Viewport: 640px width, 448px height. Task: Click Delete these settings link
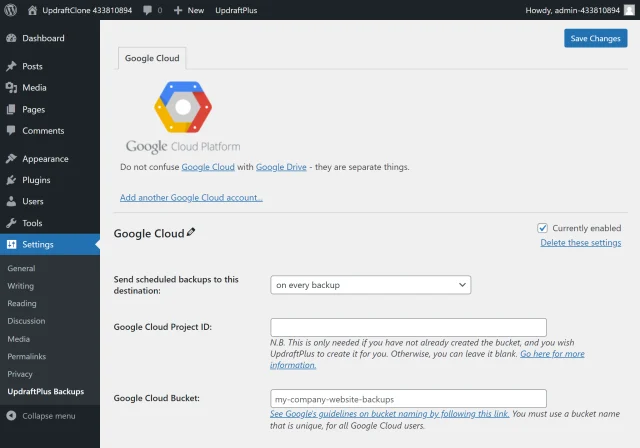click(580, 243)
